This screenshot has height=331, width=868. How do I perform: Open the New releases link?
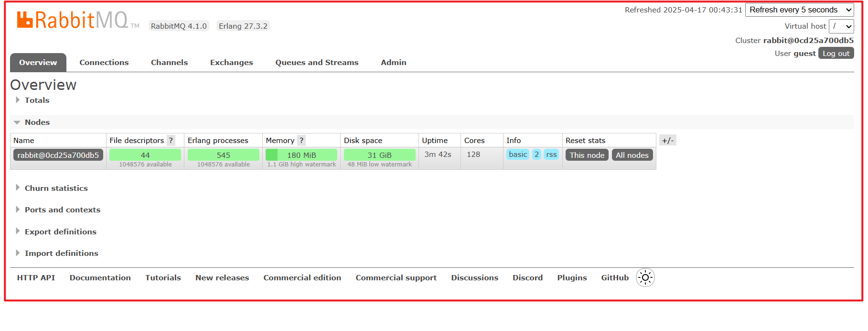pos(222,277)
